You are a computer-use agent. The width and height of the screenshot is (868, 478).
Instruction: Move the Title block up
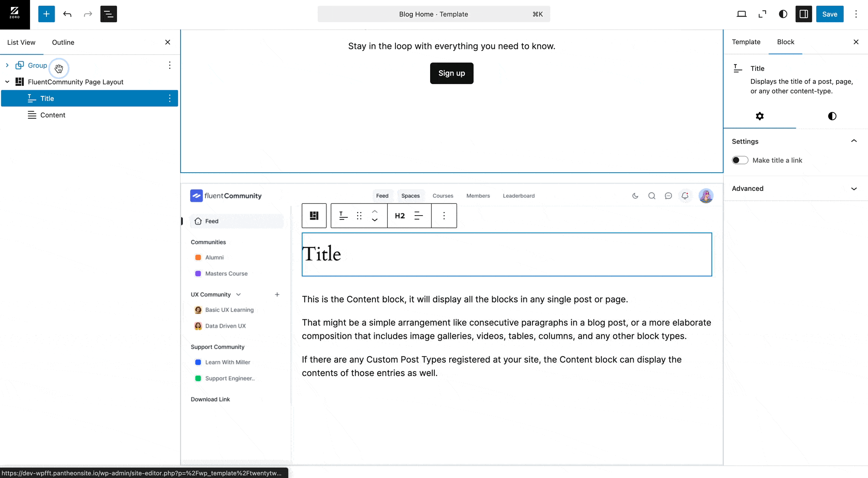click(375, 211)
